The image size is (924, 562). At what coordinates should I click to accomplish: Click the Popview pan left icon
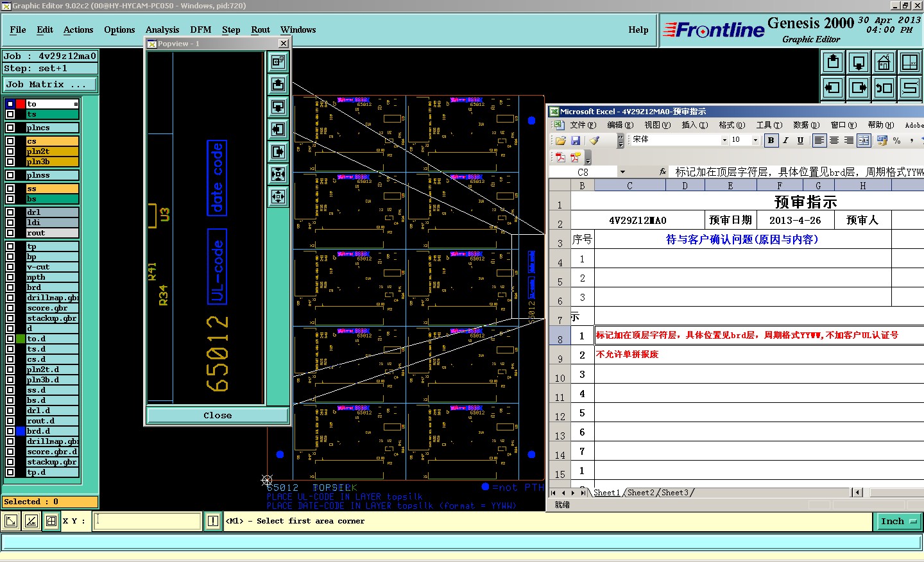pos(278,129)
